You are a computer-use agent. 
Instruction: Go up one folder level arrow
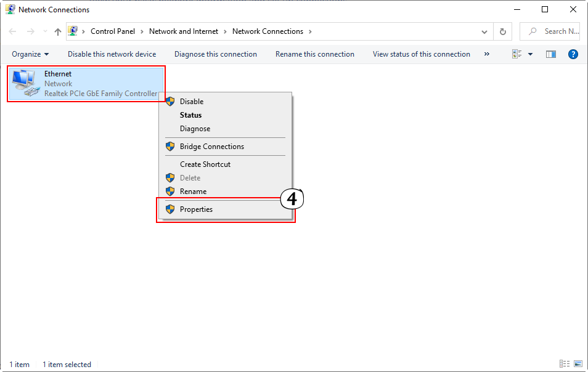click(58, 31)
